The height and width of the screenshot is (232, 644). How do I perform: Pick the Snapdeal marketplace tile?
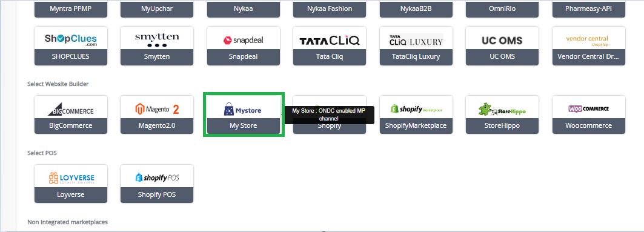(x=244, y=46)
